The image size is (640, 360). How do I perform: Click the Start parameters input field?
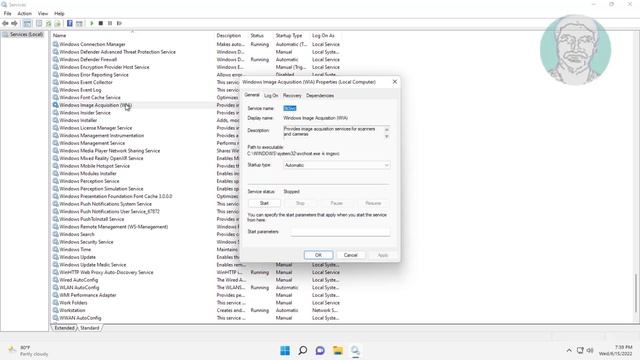pos(340,232)
